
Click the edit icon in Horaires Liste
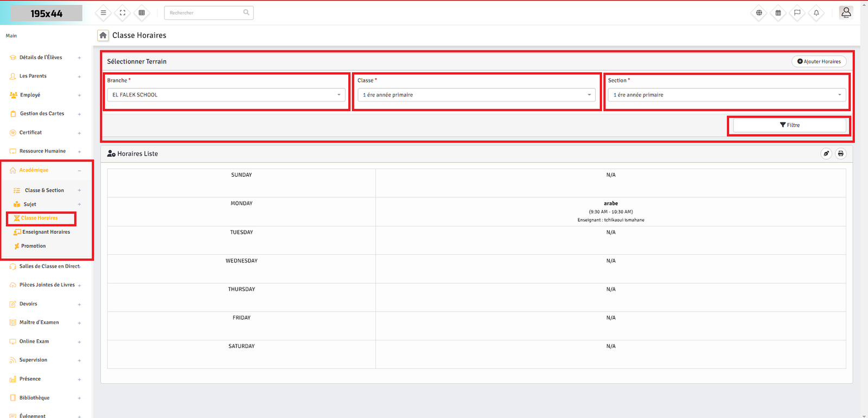pos(826,153)
